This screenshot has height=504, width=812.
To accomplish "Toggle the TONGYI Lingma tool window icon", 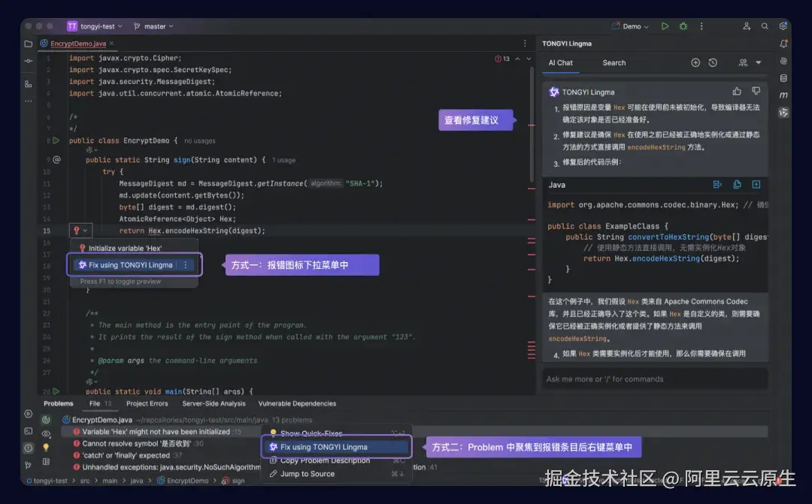I will (783, 112).
